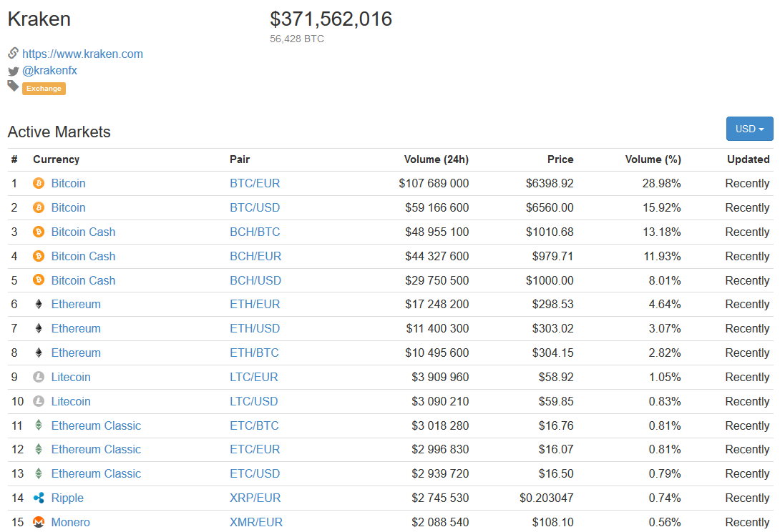Click the $371,562,016 total volume figure

coord(331,19)
